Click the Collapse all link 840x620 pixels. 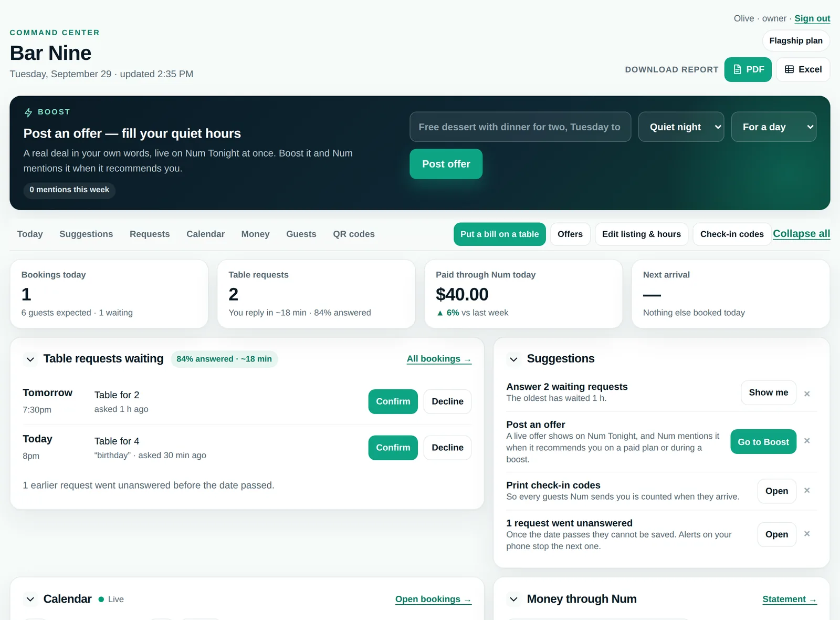(802, 234)
